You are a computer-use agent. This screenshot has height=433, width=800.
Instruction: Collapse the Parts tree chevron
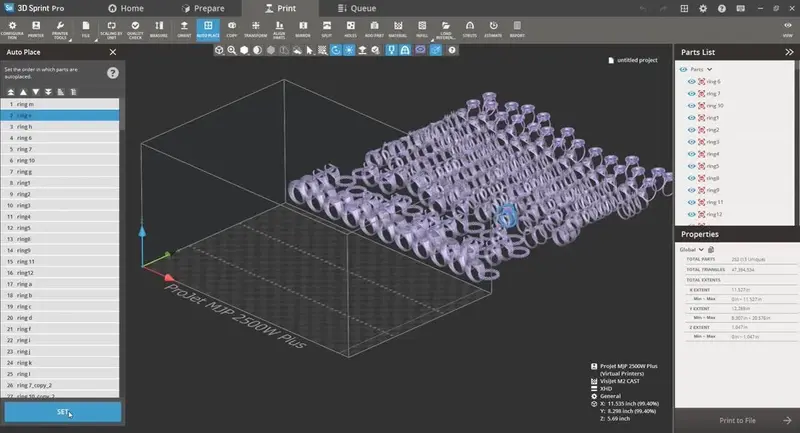click(x=710, y=69)
